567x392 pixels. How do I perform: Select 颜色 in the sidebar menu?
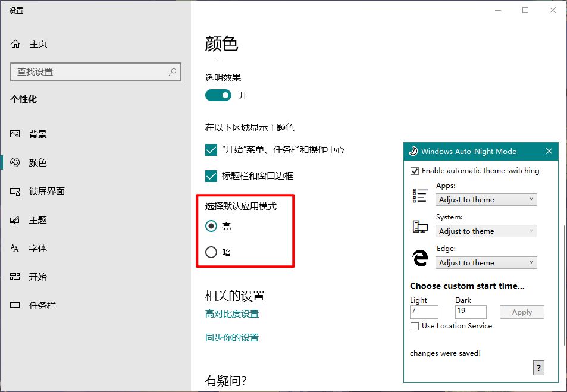click(x=38, y=163)
